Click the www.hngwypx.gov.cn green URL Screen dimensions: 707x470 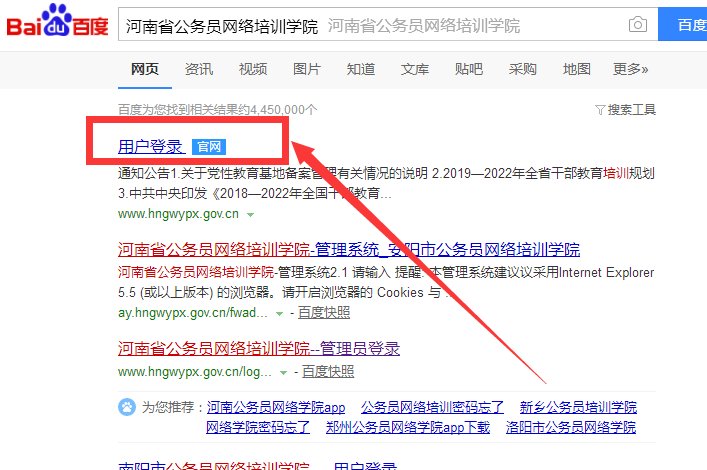click(x=178, y=214)
